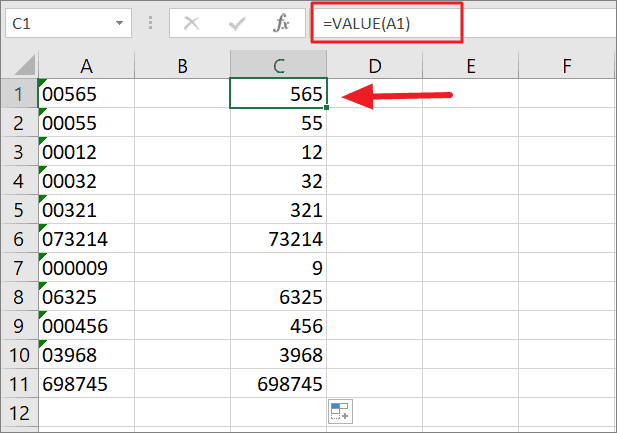Click the Name Box showing C1
Viewport: 617px width, 433px height.
(68, 23)
